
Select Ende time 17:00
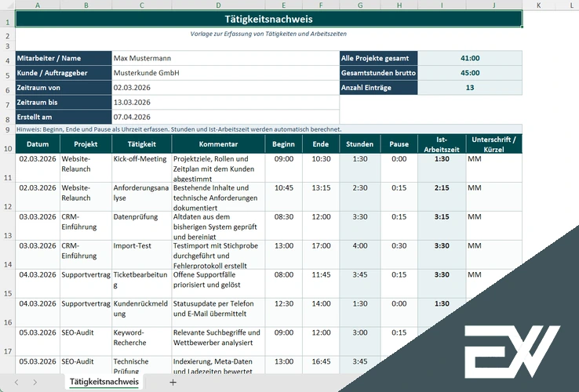pyautogui.click(x=321, y=255)
